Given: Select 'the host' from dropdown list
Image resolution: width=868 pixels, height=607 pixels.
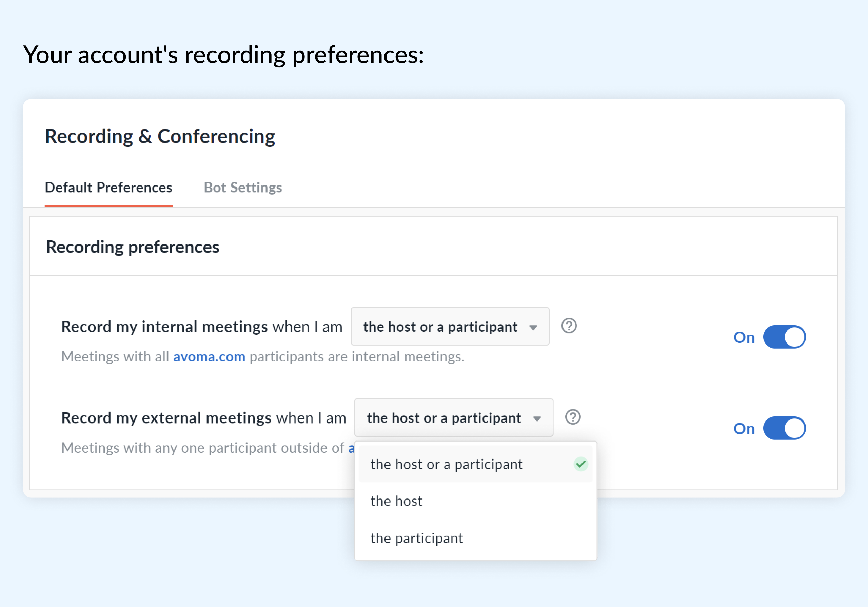Looking at the screenshot, I should (x=396, y=501).
